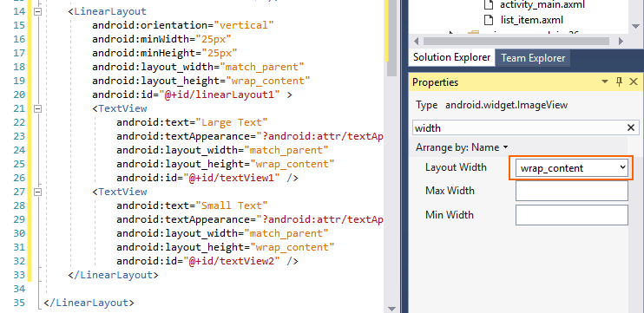The width and height of the screenshot is (644, 313).
Task: Click the activity_main.axml file icon
Action: [x=488, y=5]
